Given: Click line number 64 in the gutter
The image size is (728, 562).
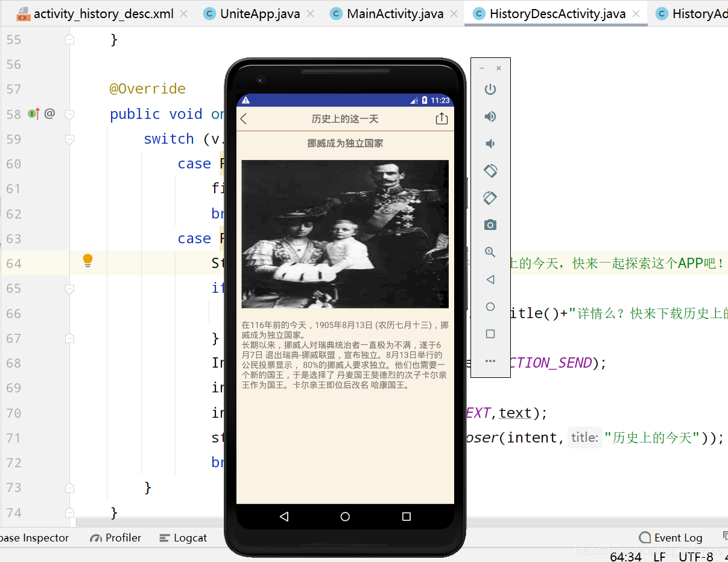Looking at the screenshot, I should [13, 264].
